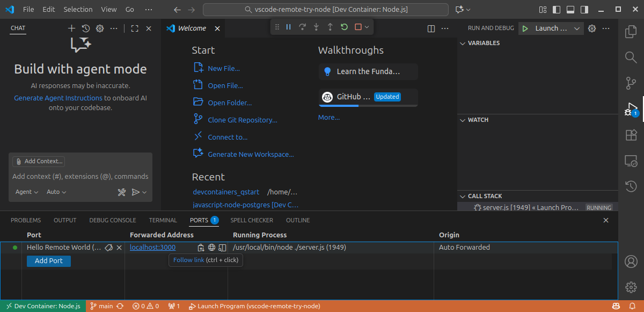Copy the local address for port 3000

(x=201, y=248)
